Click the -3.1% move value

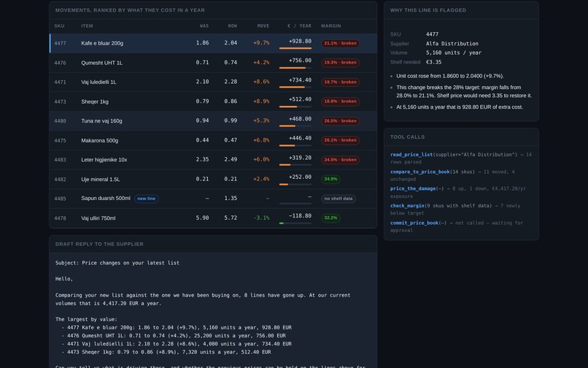coord(261,218)
